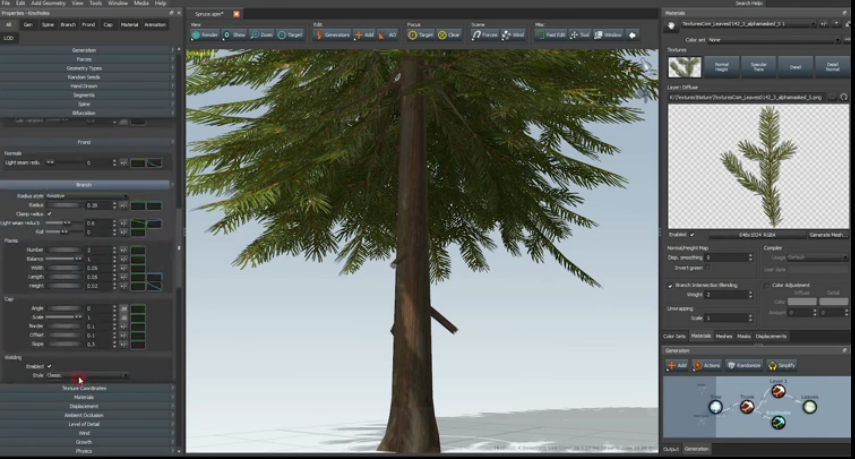Screen dimensions: 855x459
Task: Toggle Branch Intersection Blending checkbox
Action: (x=670, y=285)
